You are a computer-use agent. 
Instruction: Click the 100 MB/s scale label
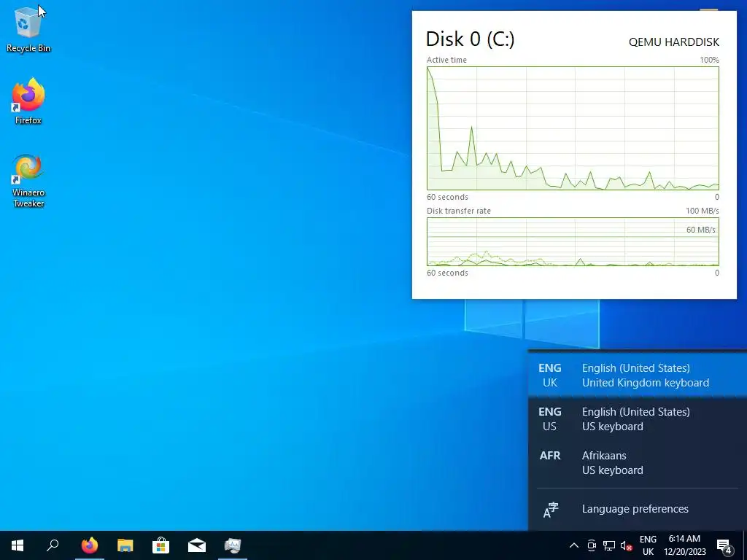point(703,211)
